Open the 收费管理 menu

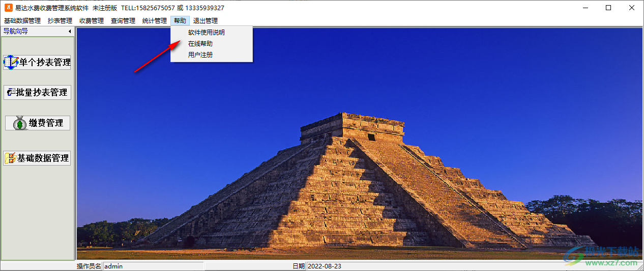[92, 21]
